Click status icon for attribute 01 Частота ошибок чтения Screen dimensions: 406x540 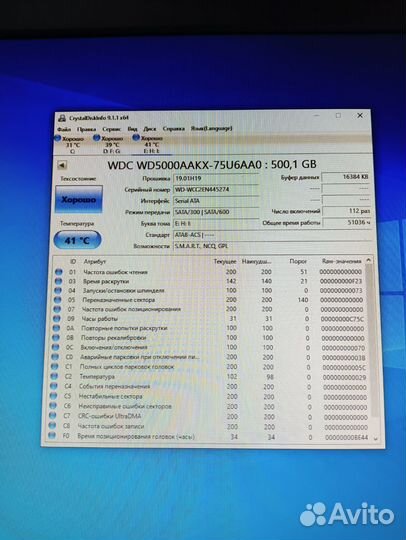tap(59, 272)
